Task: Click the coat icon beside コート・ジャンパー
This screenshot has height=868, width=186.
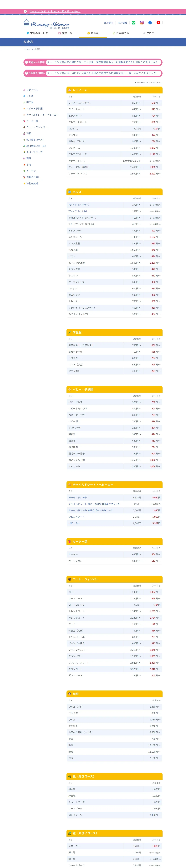Action: click(x=24, y=127)
